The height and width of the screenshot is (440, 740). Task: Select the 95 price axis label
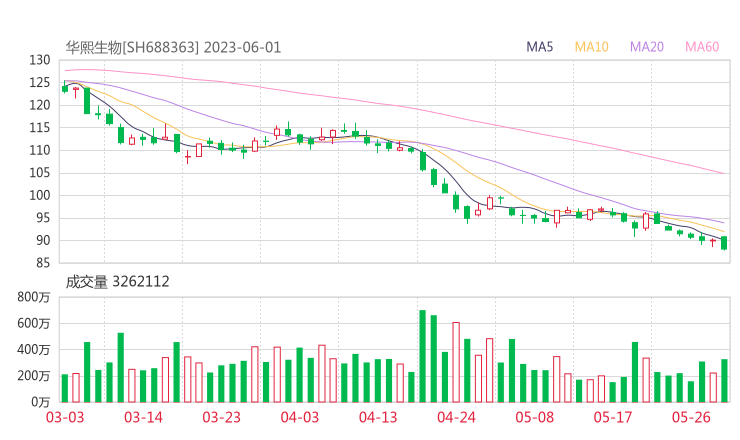click(43, 218)
